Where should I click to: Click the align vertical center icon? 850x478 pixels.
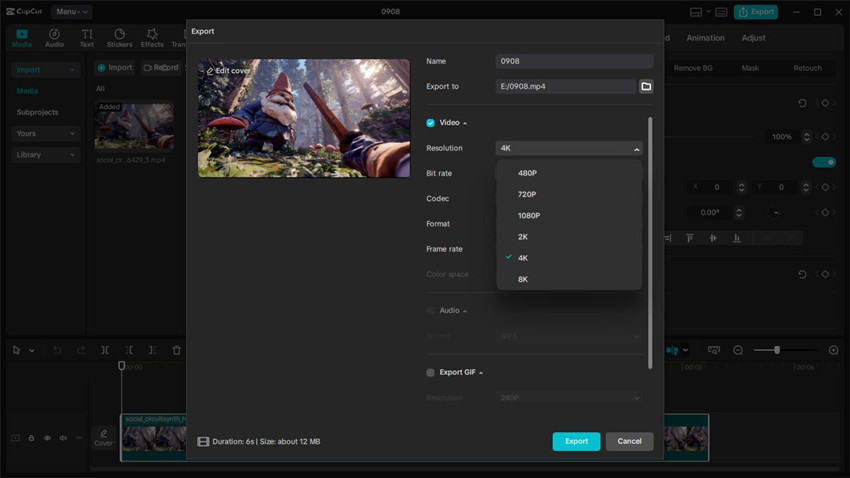point(713,238)
